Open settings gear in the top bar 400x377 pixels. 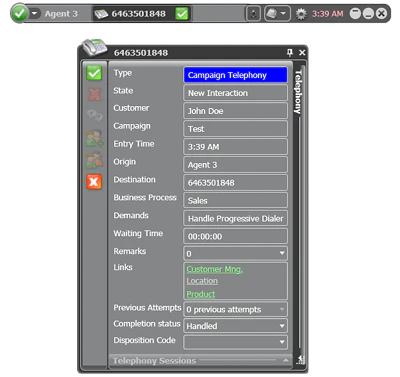301,14
